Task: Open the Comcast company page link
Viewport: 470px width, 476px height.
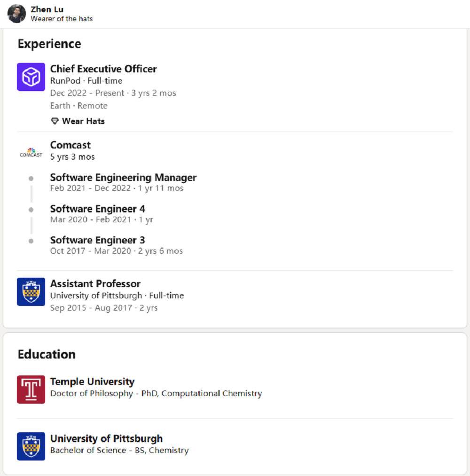Action: [x=70, y=145]
